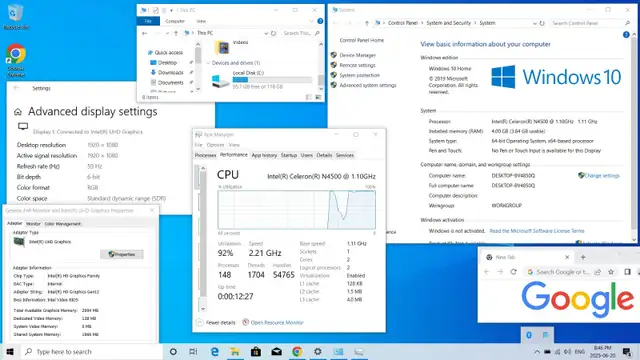Open the File tab in File Explorer
The height and width of the screenshot is (360, 640).
click(148, 21)
